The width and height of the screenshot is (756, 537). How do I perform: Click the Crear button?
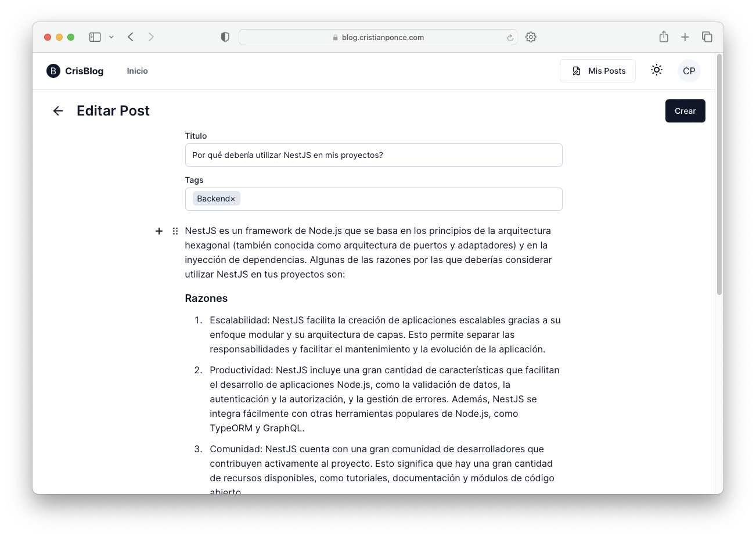[685, 111]
